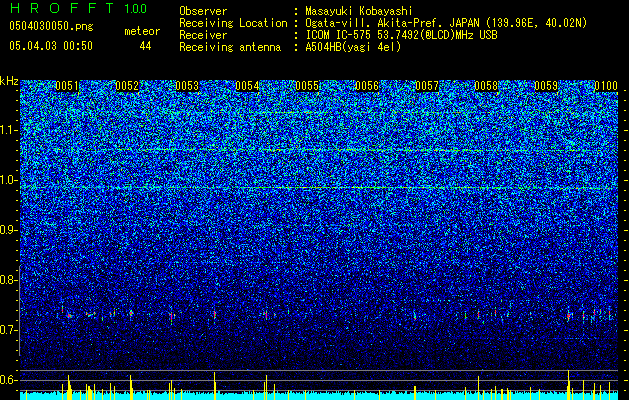Click the Receiving antenna label

tap(230, 47)
